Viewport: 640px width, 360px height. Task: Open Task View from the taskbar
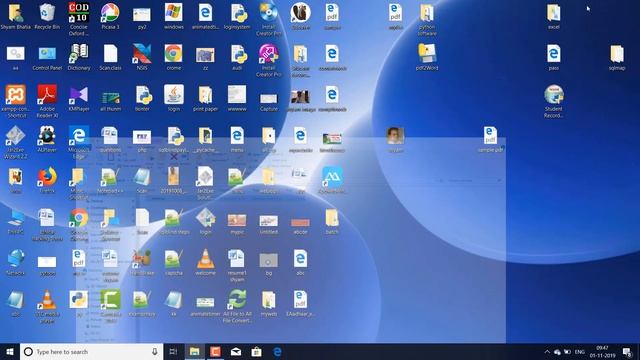pyautogui.click(x=173, y=352)
